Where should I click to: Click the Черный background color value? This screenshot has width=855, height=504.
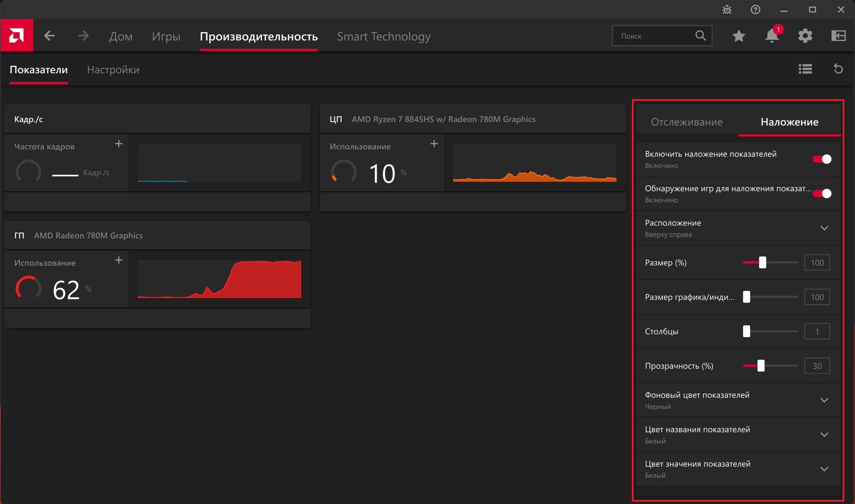click(x=658, y=406)
